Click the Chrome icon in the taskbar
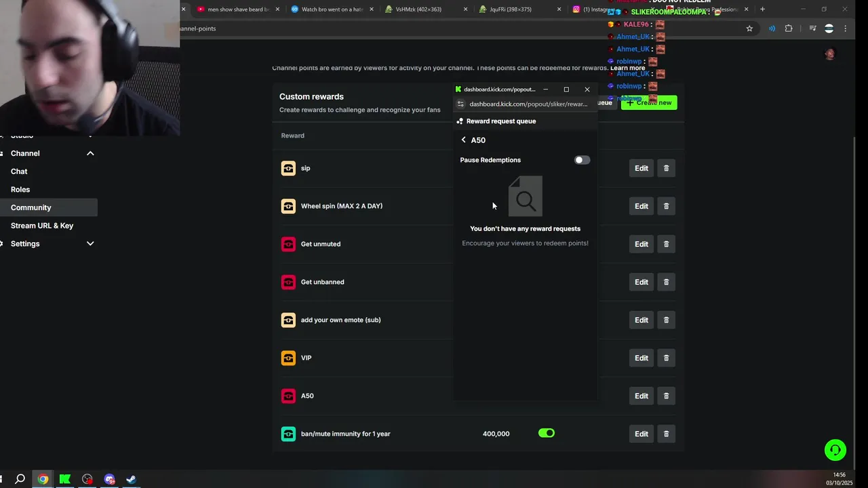868x488 pixels. point(43,479)
